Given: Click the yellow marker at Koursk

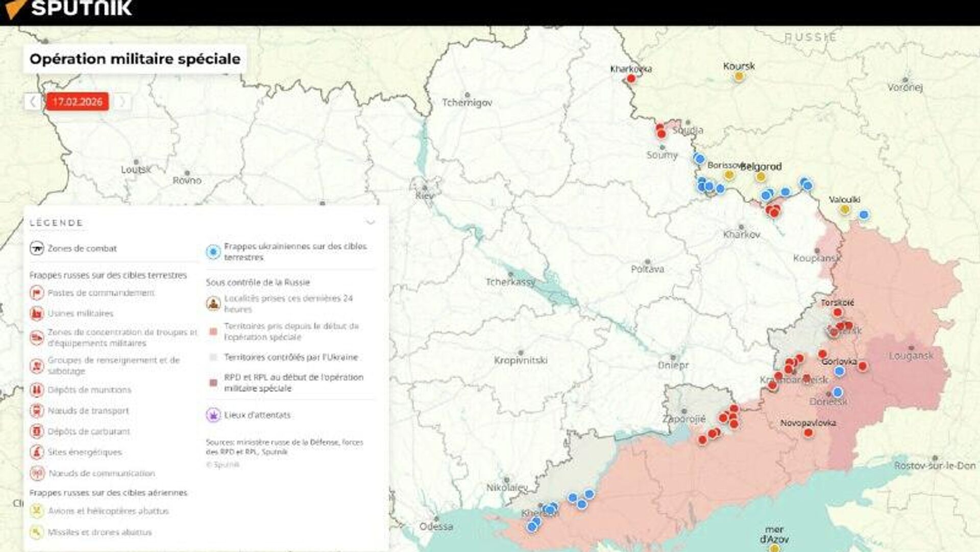Looking at the screenshot, I should point(738,77).
